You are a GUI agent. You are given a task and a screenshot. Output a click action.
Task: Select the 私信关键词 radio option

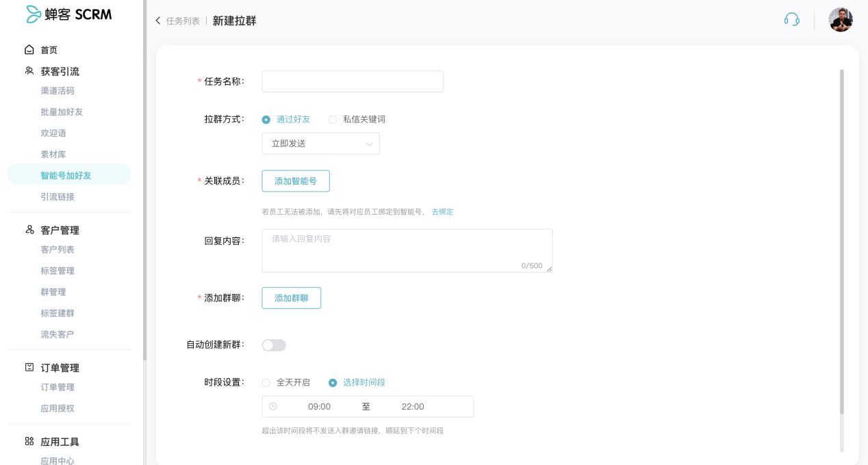[333, 119]
